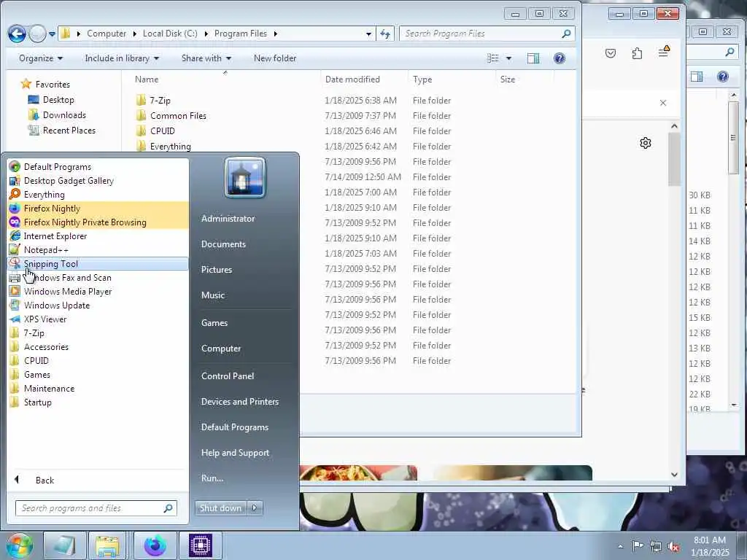Open Computer from Start menu right pane
Viewport: 747px width, 560px height.
tap(221, 349)
